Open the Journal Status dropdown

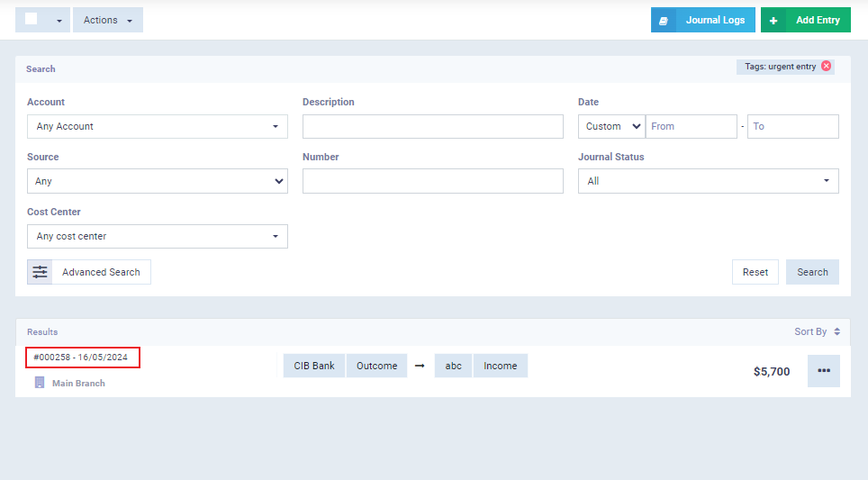(x=708, y=181)
